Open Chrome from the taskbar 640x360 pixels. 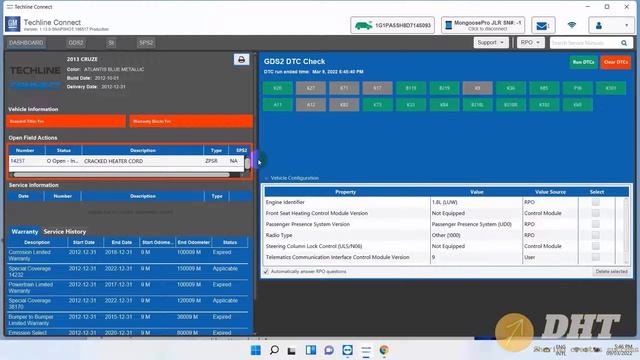(384, 350)
